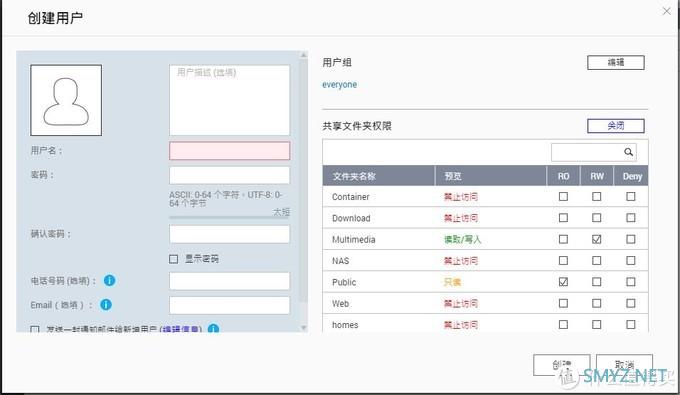Select the Web folder name
Image resolution: width=680 pixels, height=395 pixels.
pyautogui.click(x=340, y=304)
